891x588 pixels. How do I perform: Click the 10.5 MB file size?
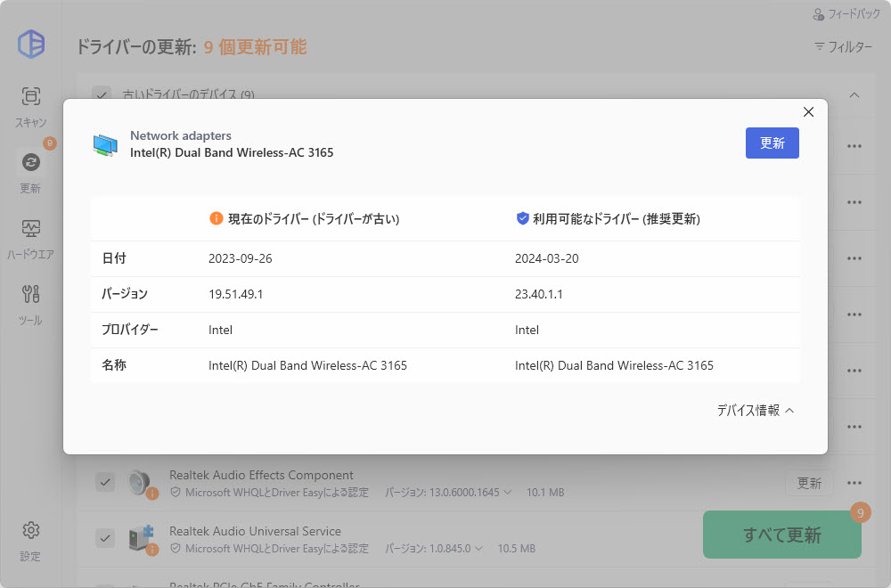point(517,549)
